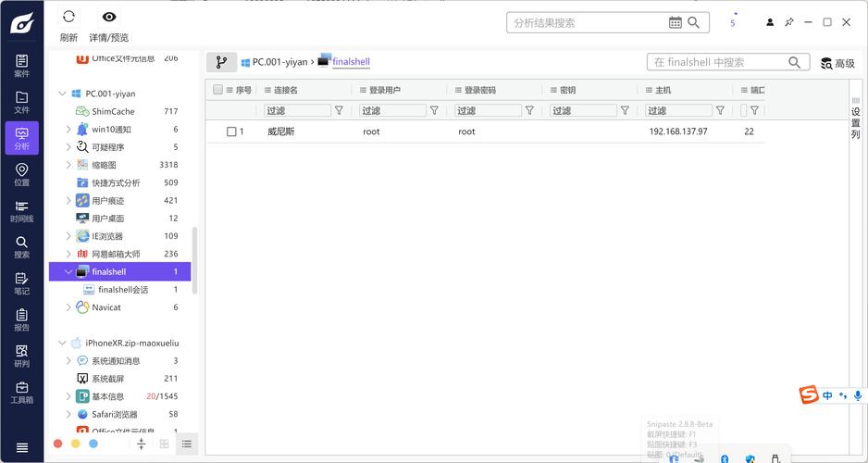
Task: Switch to list view icon
Action: point(187,444)
